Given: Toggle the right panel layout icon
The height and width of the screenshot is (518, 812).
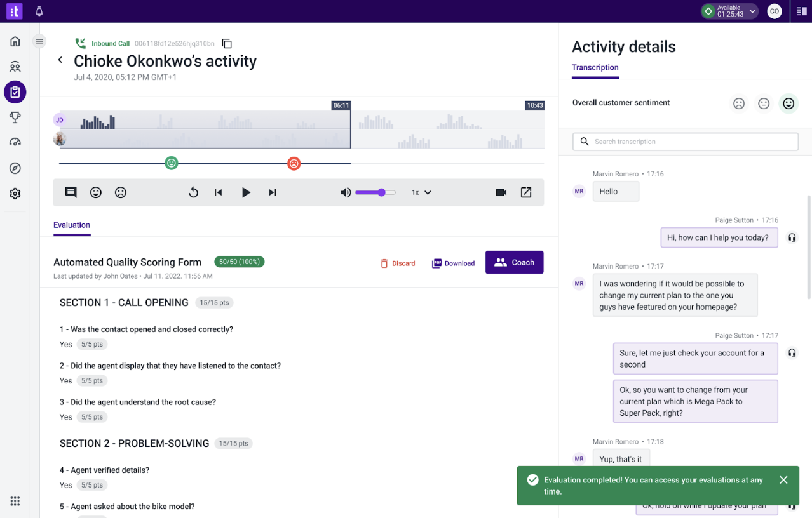Looking at the screenshot, I should [801, 11].
